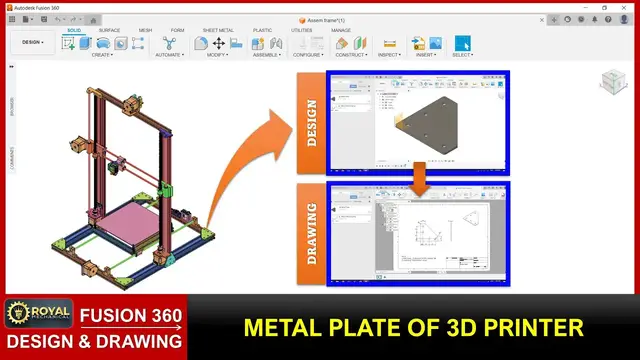This screenshot has height=360, width=640.
Task: Open the BROWSER side panel label
Action: click(x=11, y=107)
